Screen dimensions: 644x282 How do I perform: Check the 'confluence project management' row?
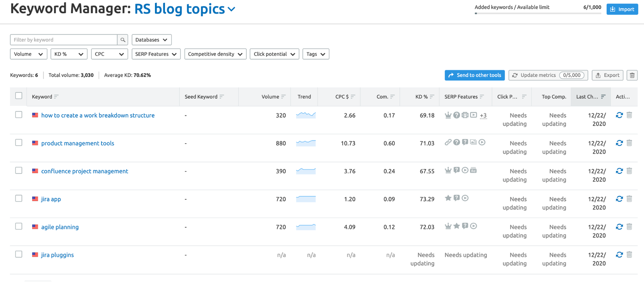19,171
